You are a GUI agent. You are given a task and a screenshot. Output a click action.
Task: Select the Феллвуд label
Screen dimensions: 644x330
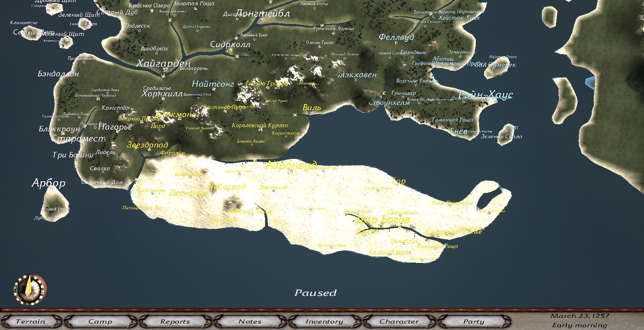point(396,37)
